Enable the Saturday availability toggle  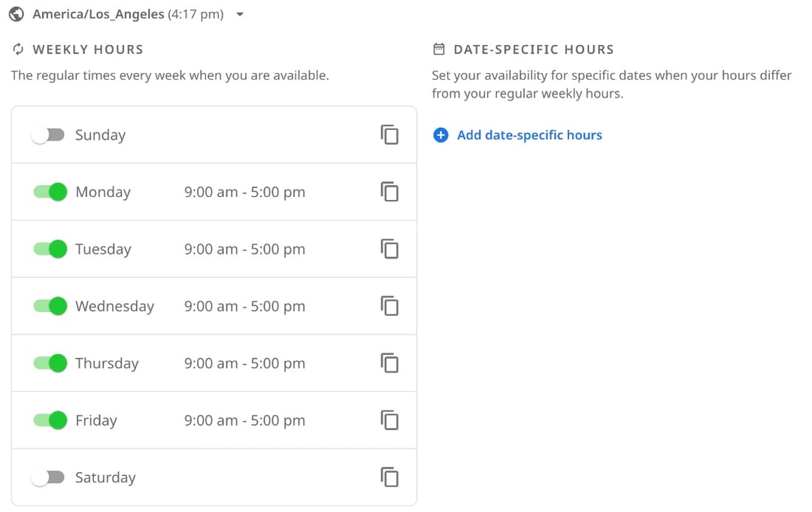[x=47, y=477]
